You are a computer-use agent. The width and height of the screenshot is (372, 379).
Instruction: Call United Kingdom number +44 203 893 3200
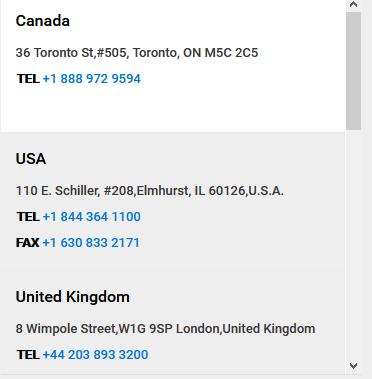(x=95, y=355)
